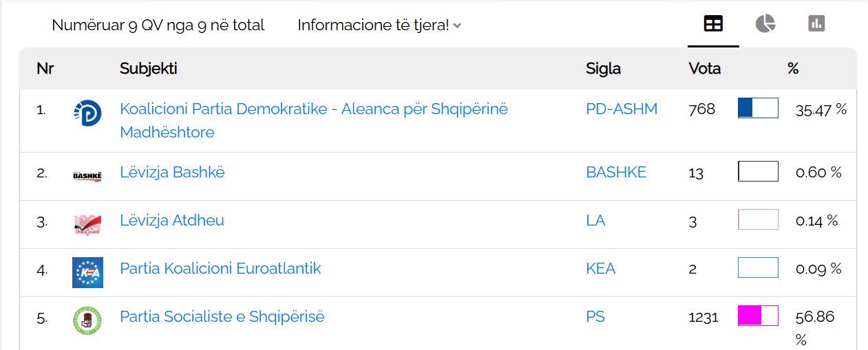Click the magenta PS percentage bar

(758, 316)
